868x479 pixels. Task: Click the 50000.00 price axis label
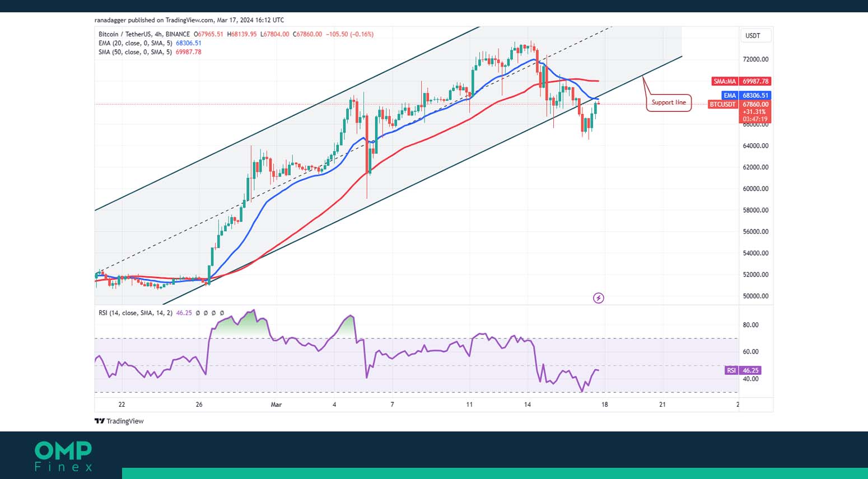pyautogui.click(x=755, y=296)
